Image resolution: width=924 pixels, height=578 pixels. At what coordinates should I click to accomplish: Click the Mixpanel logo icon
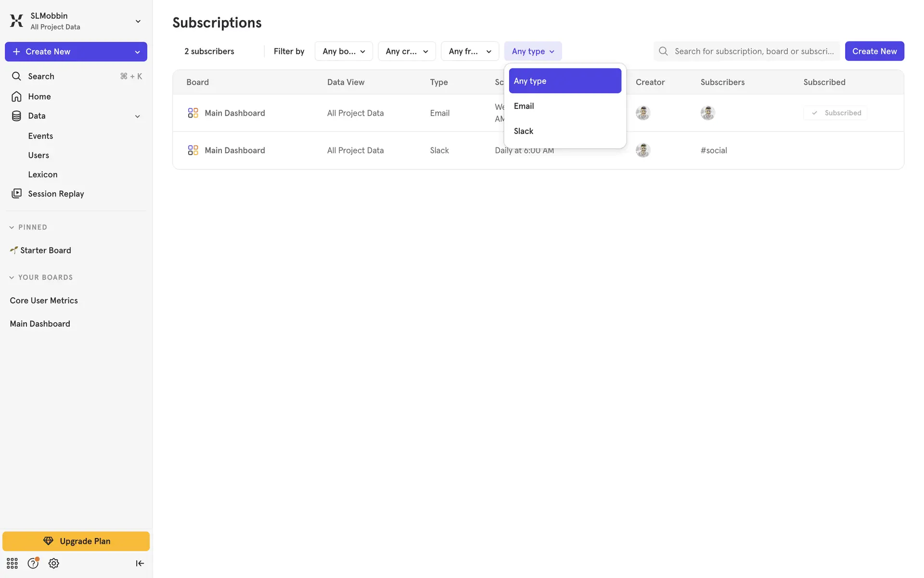tap(16, 21)
